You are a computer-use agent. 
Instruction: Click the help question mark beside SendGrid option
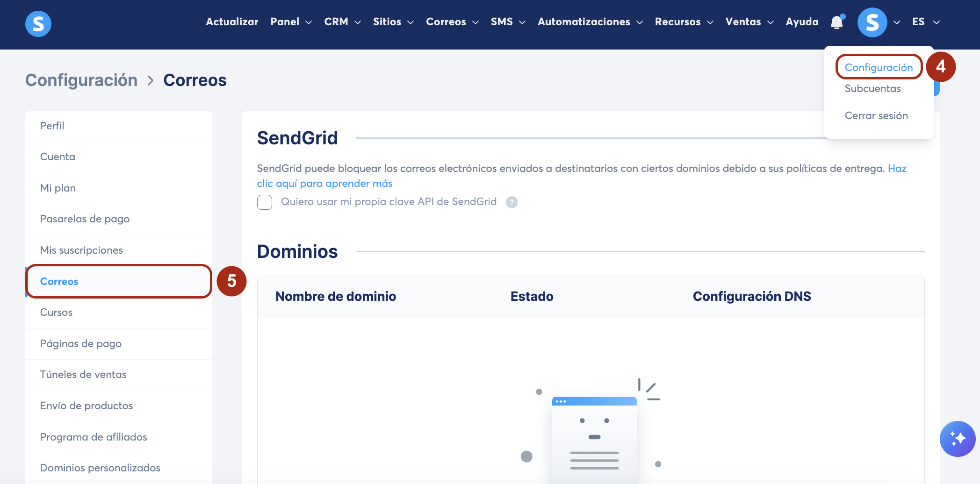(x=512, y=202)
